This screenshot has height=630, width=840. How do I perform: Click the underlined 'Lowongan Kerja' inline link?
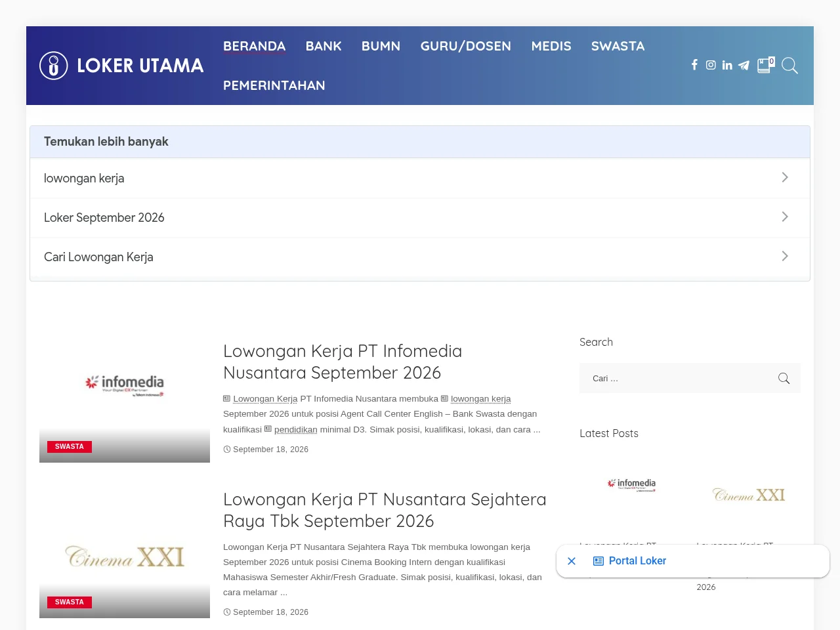tap(265, 399)
